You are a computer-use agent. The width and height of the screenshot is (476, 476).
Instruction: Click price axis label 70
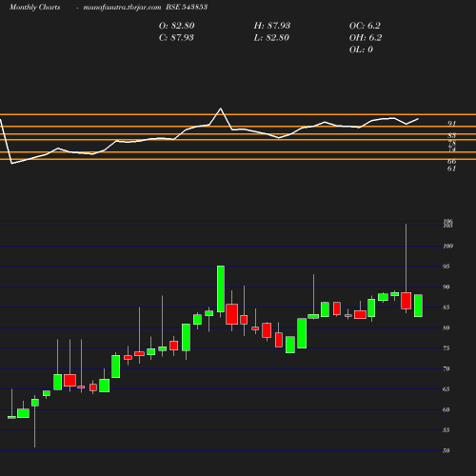446,368
